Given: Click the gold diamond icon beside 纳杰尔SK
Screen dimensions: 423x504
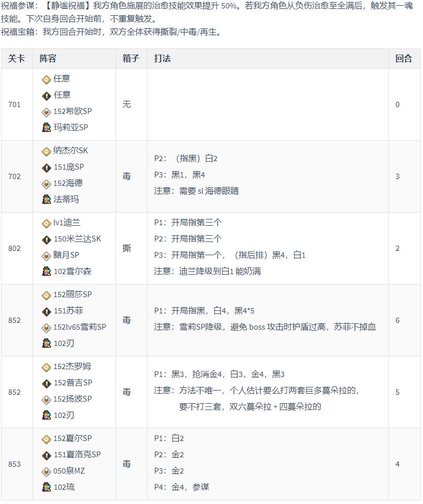Looking at the screenshot, I should pos(47,151).
